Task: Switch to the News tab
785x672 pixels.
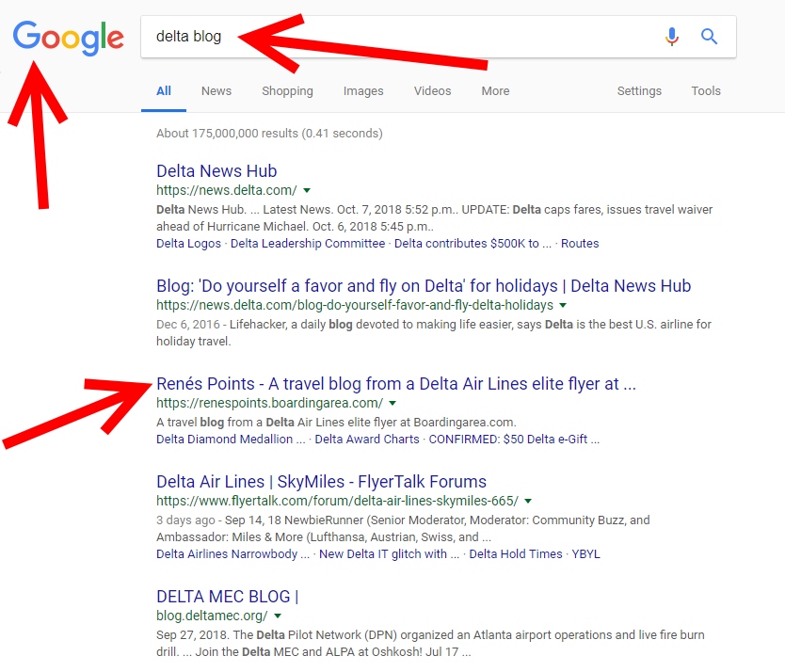Action: pyautogui.click(x=216, y=90)
